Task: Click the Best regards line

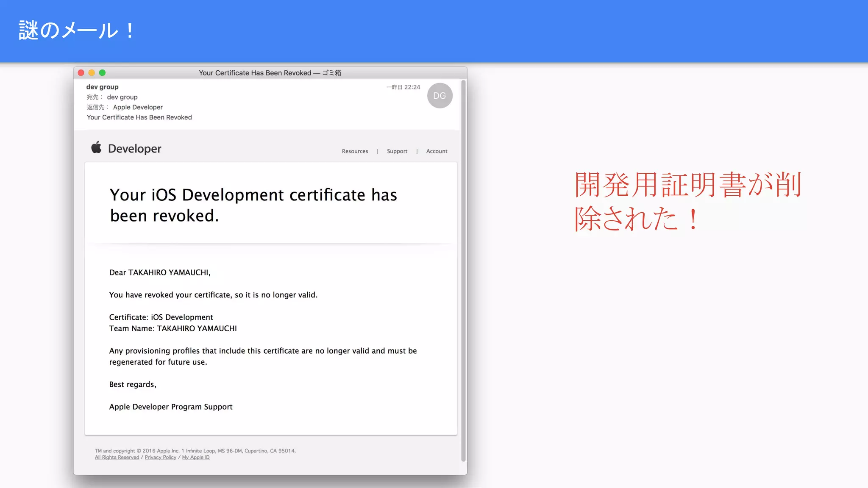Action: 133,384
